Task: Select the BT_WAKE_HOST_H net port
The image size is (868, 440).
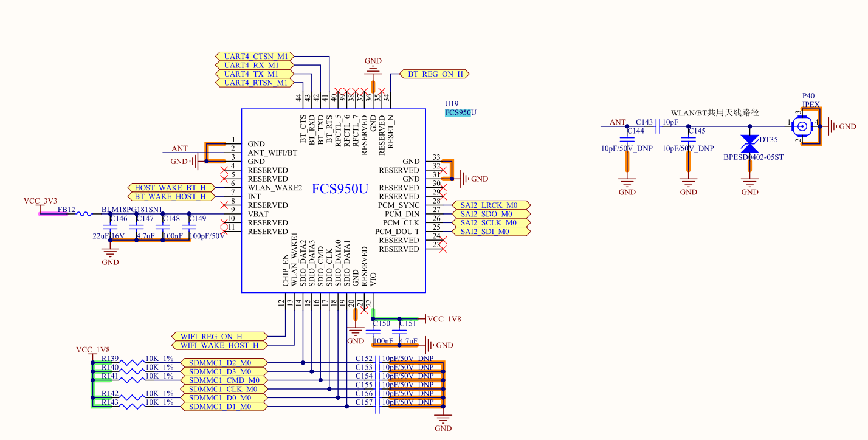Action: tap(171, 196)
